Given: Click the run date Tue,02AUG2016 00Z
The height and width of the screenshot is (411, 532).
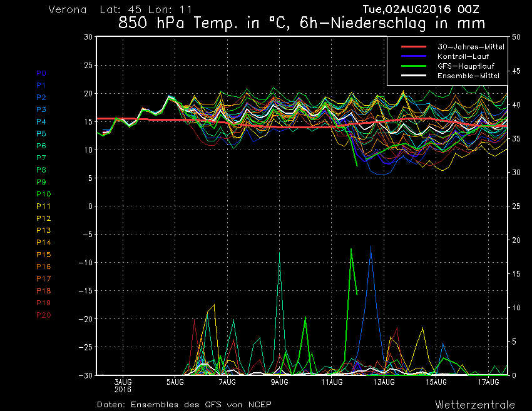Looking at the screenshot, I should (x=421, y=9).
